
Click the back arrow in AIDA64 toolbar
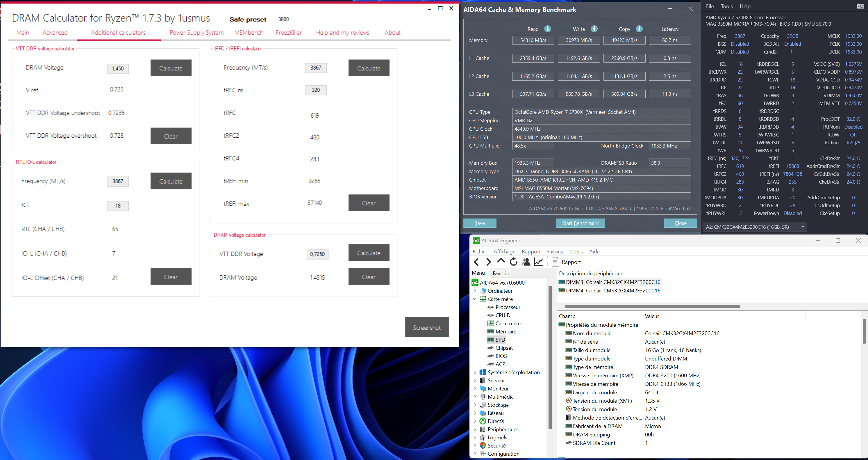point(476,262)
